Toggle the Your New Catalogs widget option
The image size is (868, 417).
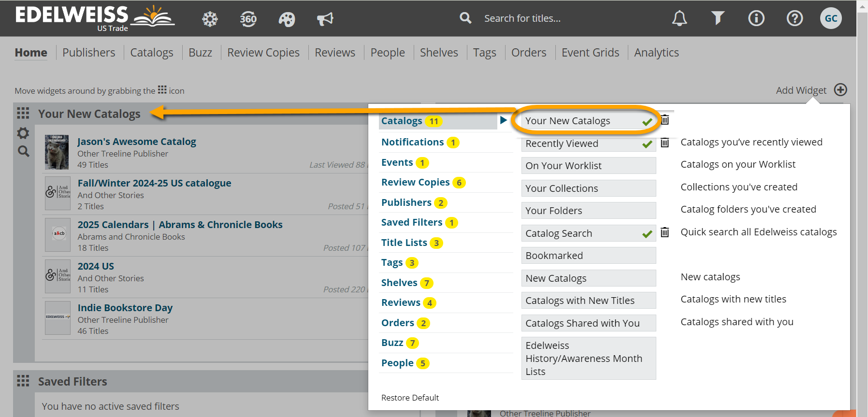(588, 121)
